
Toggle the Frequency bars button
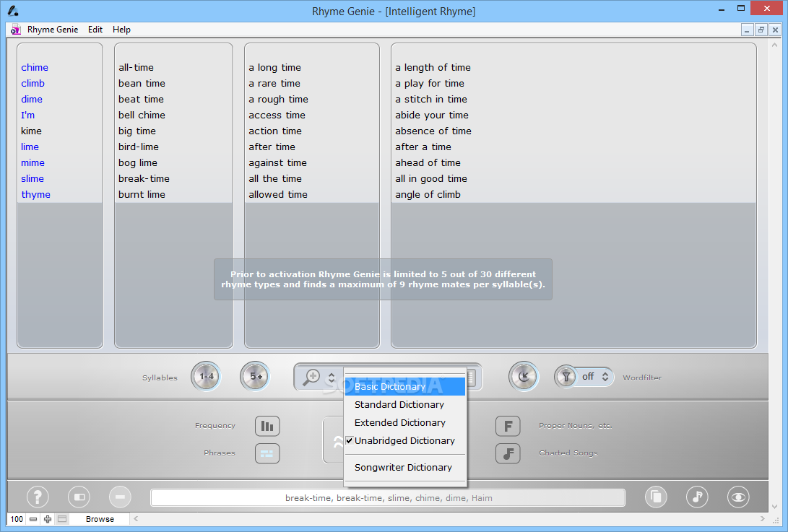click(267, 426)
